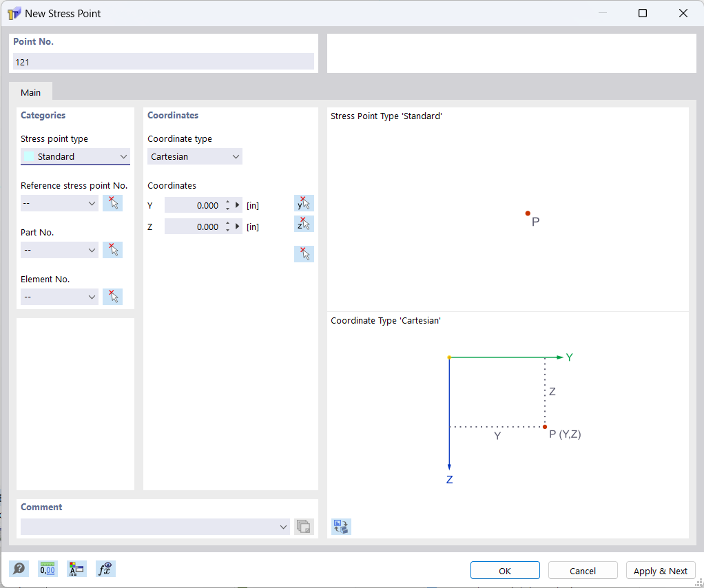
Task: Select reference stress point graphically
Action: [112, 202]
